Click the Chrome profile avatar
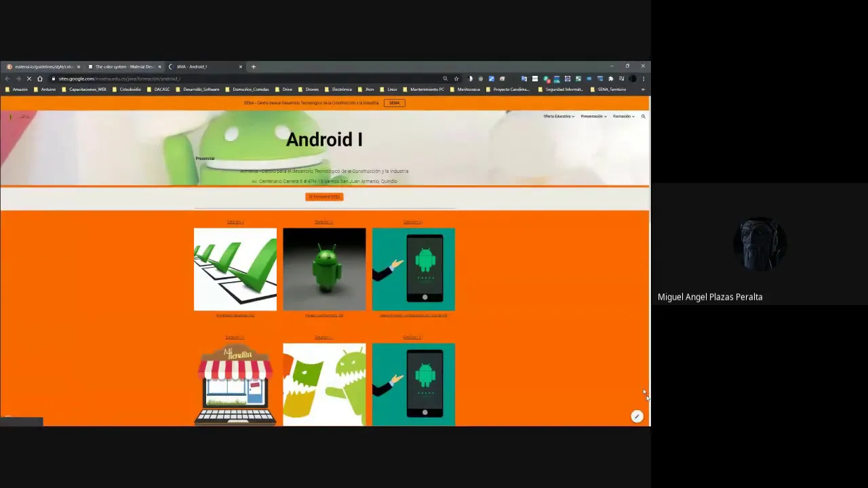 [x=632, y=79]
